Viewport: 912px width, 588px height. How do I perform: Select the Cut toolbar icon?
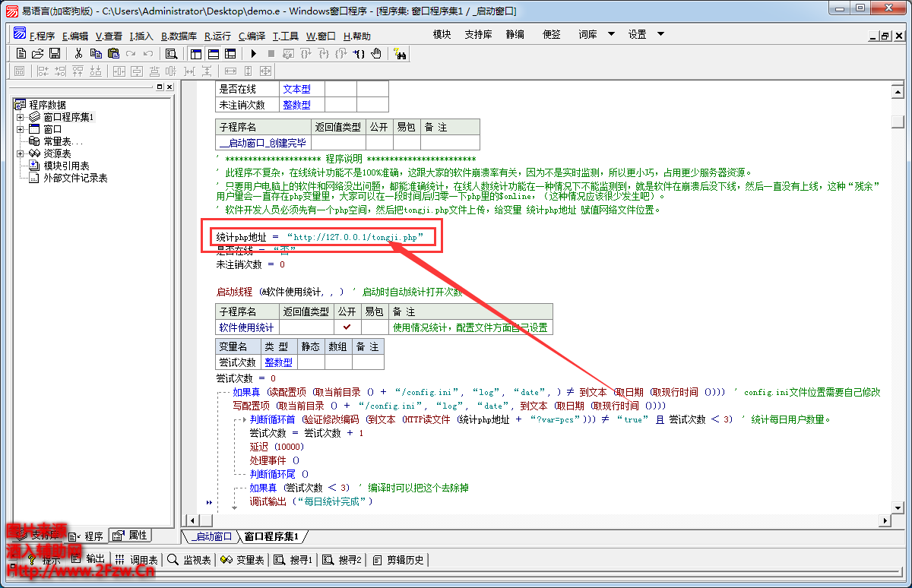pyautogui.click(x=79, y=54)
